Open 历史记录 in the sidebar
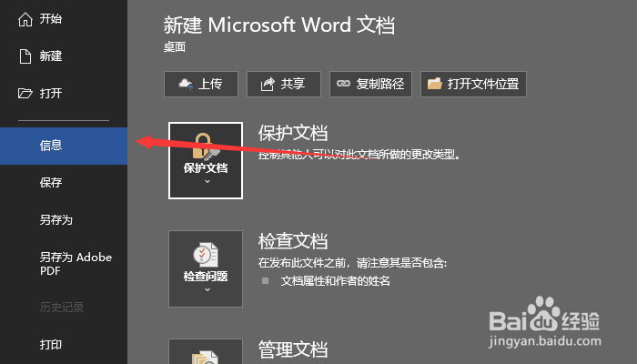637x364 pixels. tap(64, 308)
